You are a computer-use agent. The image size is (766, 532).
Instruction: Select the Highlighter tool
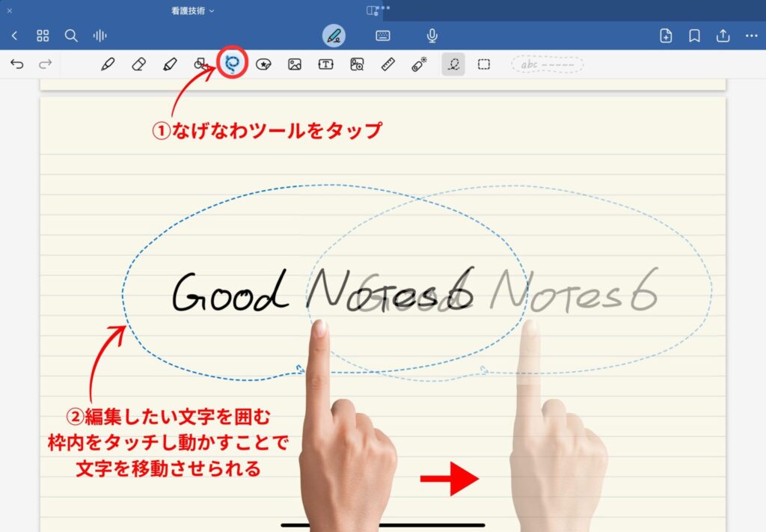point(170,64)
